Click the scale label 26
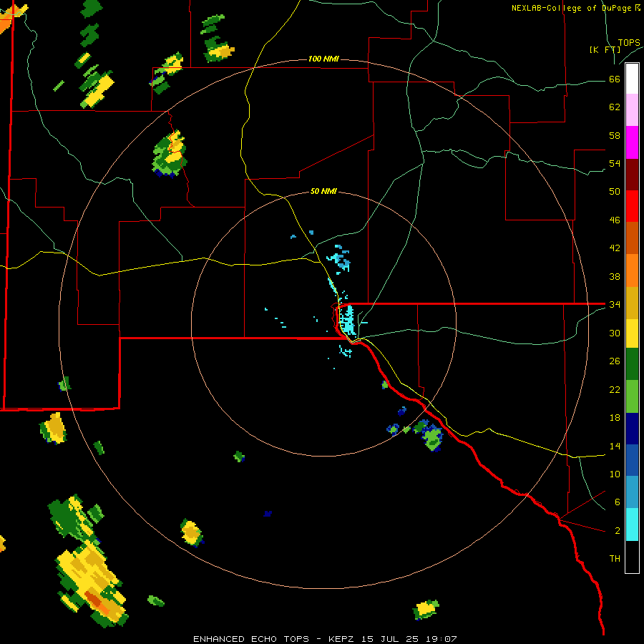 [615, 361]
